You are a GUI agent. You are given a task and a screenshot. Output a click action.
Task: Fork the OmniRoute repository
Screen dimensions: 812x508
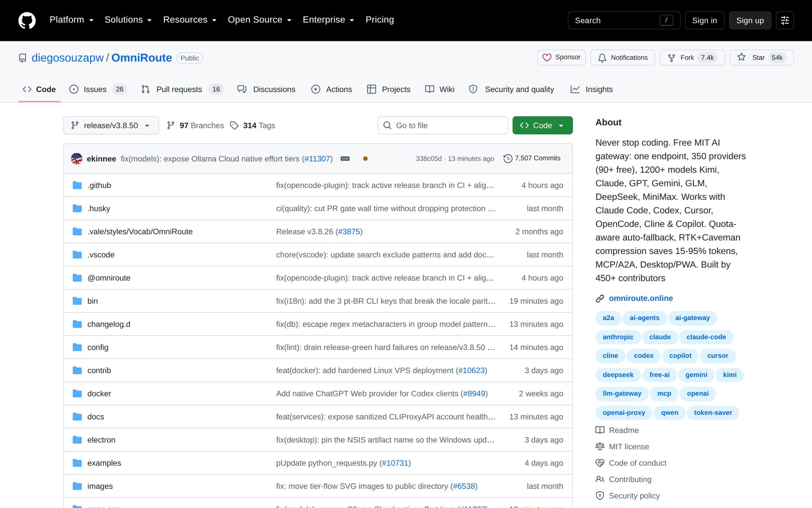(692, 57)
